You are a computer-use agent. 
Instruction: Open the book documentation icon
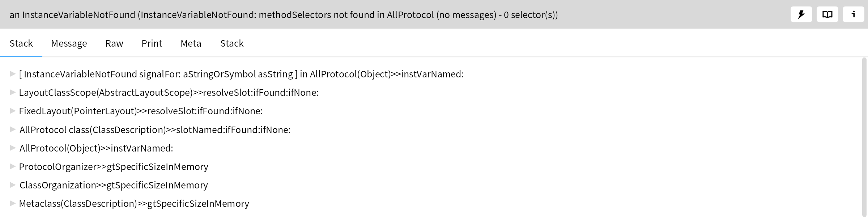pos(827,14)
